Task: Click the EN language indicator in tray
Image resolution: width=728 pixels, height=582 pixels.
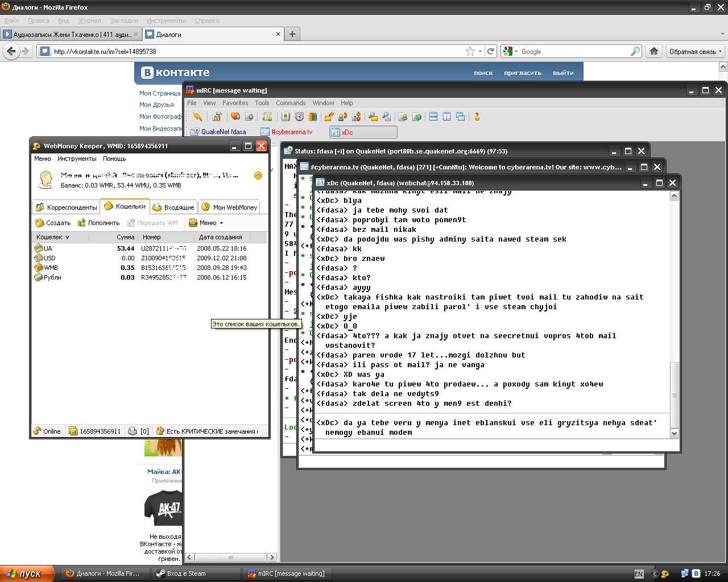Action: [639, 574]
